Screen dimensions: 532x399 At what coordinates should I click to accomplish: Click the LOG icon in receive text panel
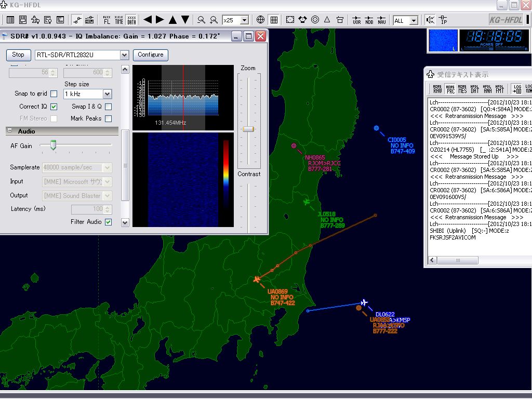point(516,88)
